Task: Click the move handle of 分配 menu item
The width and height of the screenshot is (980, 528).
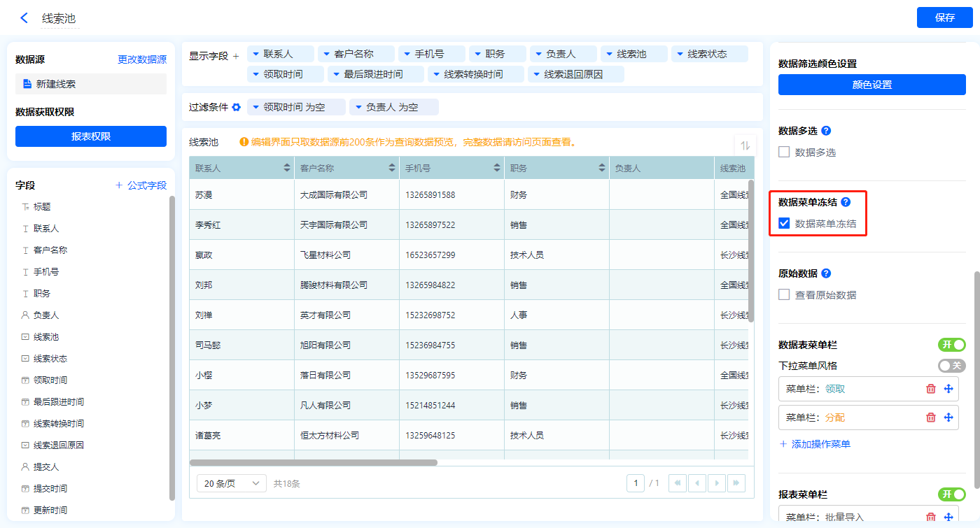Action: pos(948,418)
